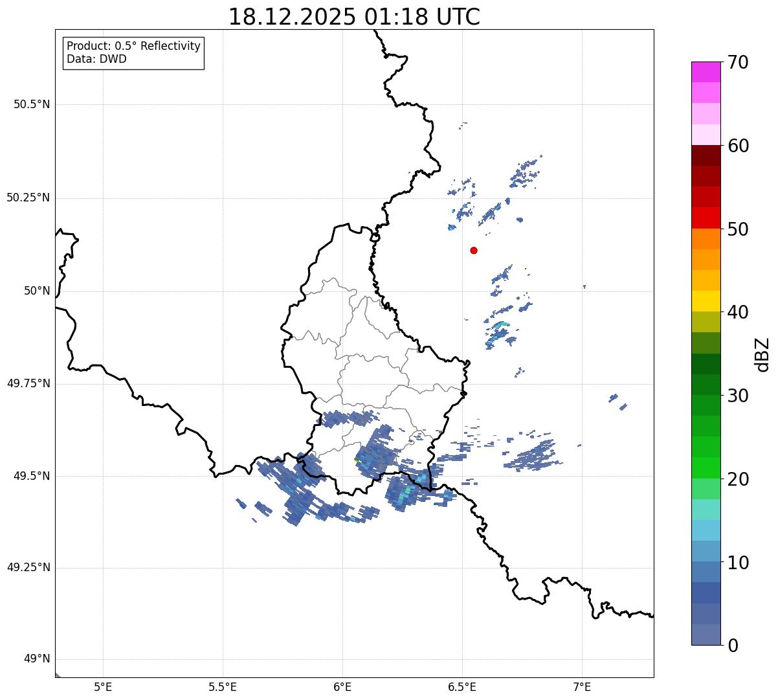Click the olive swatch just below 40 dBZ
This screenshot has width=778, height=700.
coord(706,322)
